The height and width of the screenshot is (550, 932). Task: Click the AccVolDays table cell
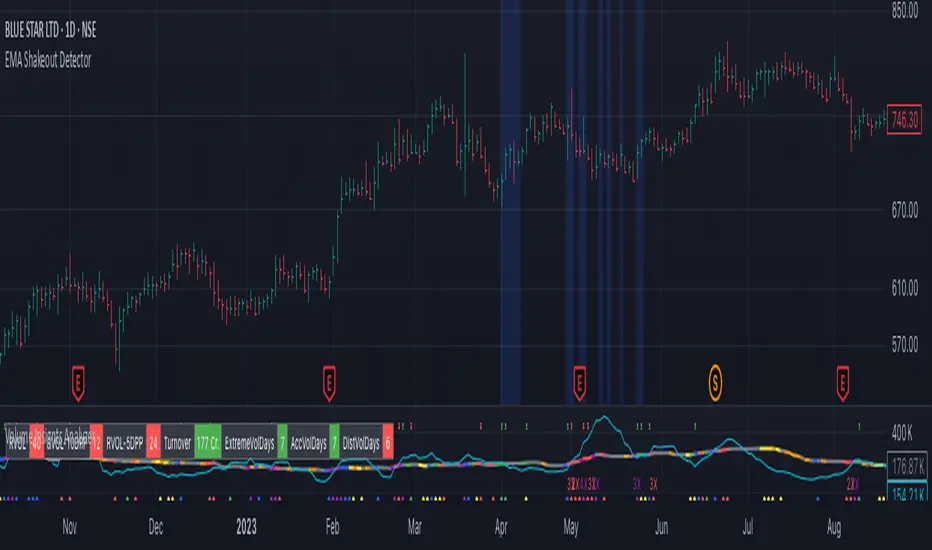tap(308, 443)
